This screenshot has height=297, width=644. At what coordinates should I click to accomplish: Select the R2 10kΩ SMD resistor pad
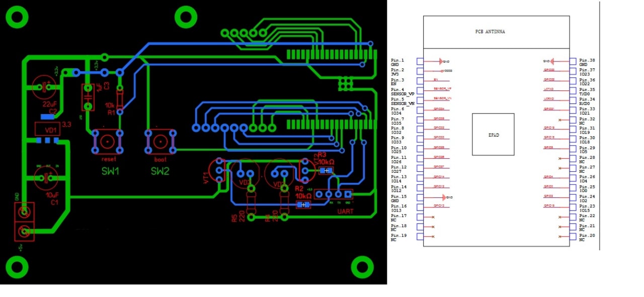[x=302, y=205]
